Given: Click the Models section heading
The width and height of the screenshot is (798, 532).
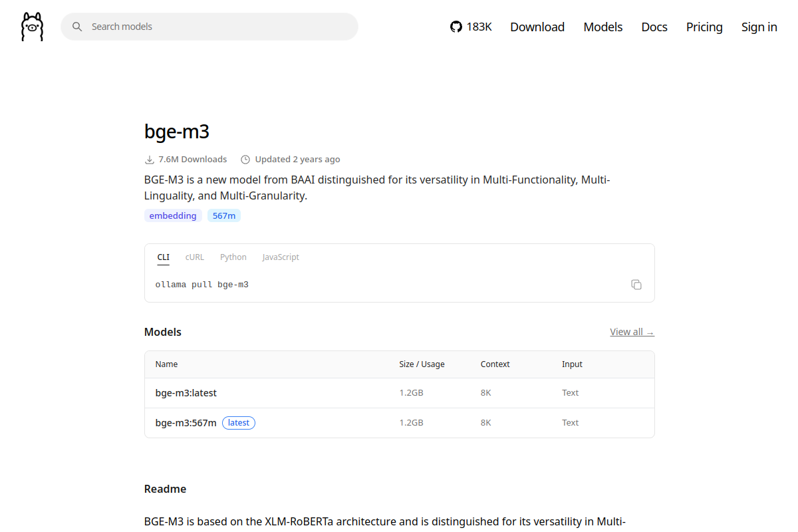Looking at the screenshot, I should (x=163, y=332).
